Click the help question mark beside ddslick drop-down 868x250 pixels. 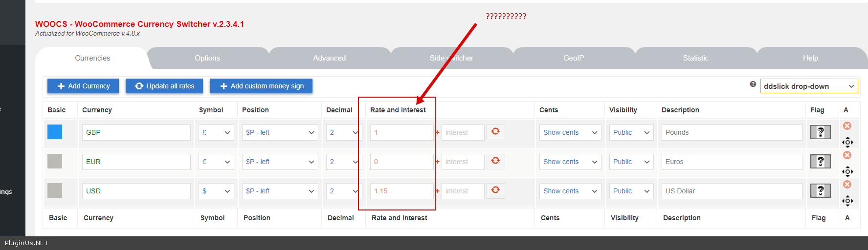tap(753, 84)
